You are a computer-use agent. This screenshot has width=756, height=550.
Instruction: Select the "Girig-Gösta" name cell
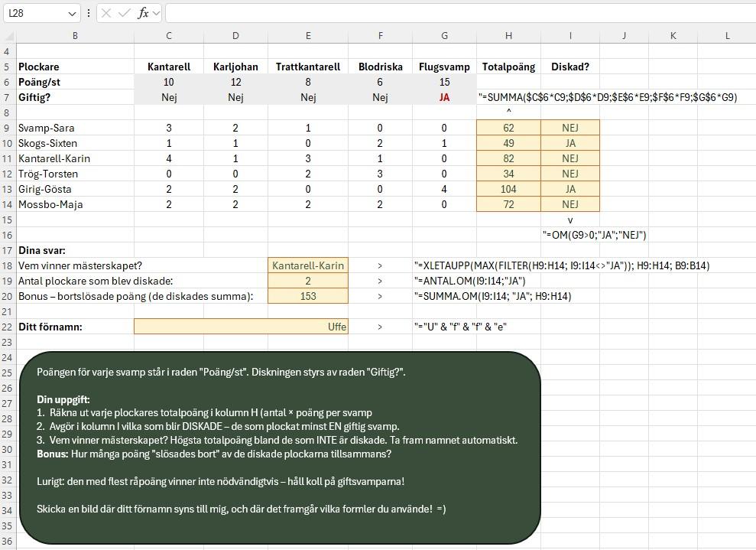point(75,189)
